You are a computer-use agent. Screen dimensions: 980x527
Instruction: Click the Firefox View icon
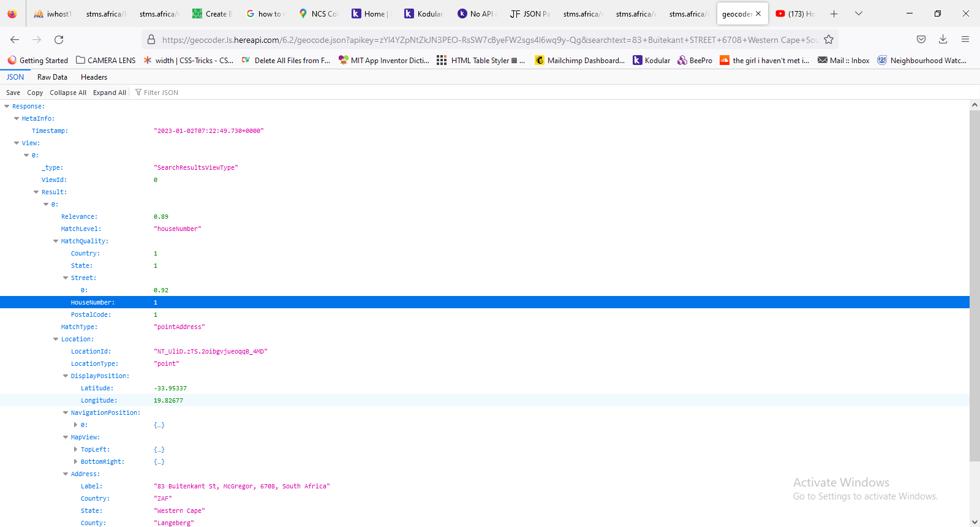point(12,13)
